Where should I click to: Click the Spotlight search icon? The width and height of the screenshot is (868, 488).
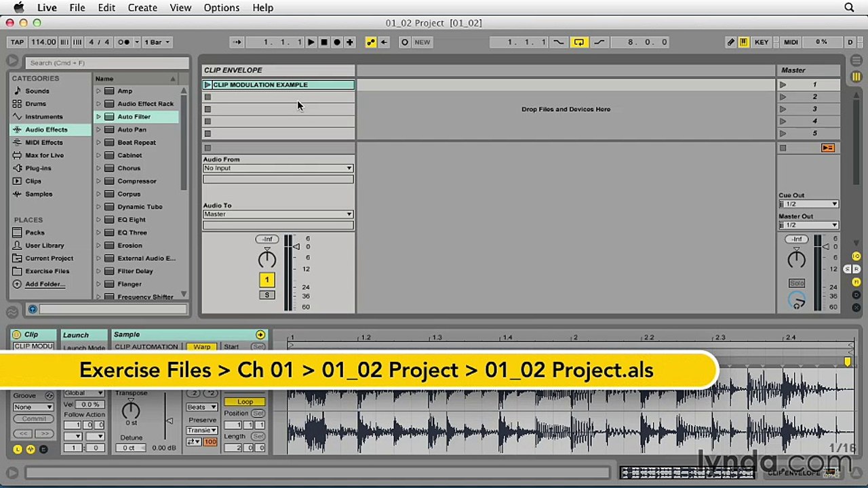pyautogui.click(x=849, y=7)
